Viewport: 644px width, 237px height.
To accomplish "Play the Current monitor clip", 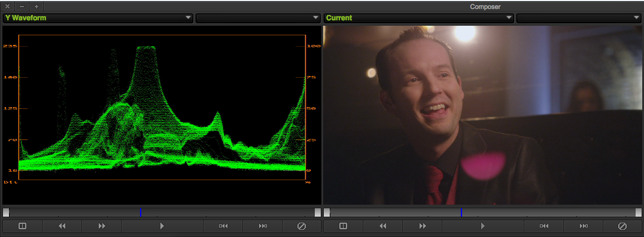I will [x=482, y=226].
